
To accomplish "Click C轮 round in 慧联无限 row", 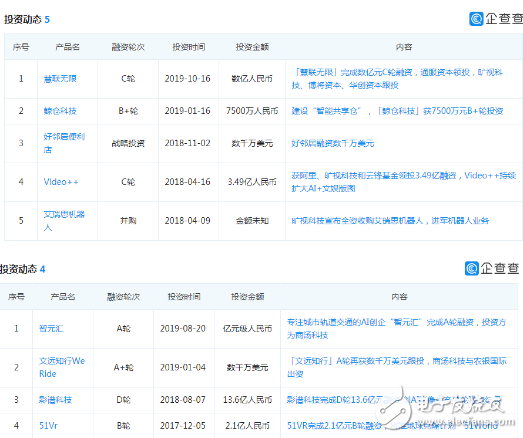I will [128, 79].
